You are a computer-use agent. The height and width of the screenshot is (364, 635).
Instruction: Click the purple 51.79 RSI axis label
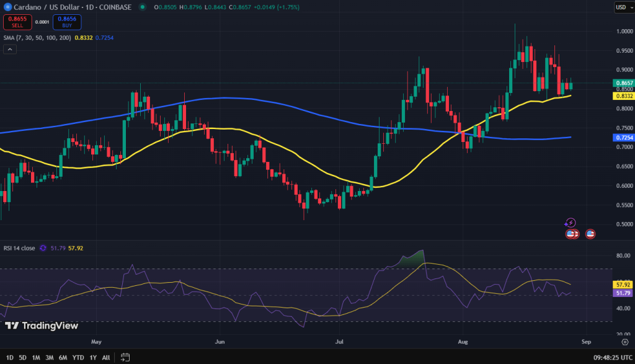coord(623,293)
